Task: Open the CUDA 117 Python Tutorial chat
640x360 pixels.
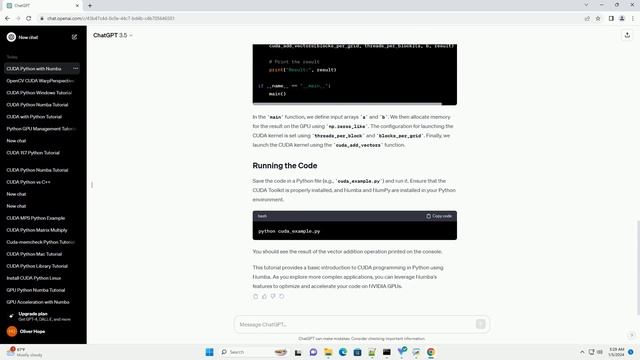Action: pyautogui.click(x=33, y=153)
